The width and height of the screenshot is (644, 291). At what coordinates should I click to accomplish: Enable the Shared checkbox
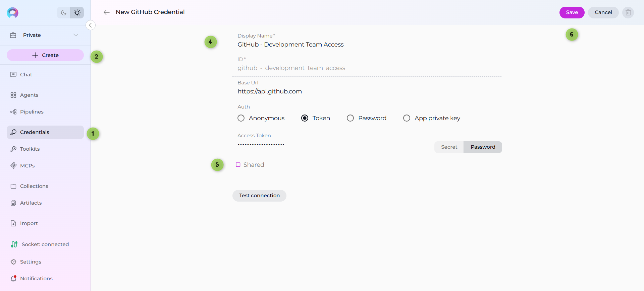[238, 165]
